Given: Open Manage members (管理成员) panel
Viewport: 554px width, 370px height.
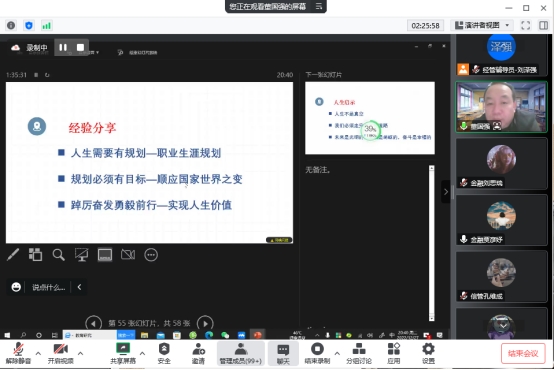Looking at the screenshot, I should [241, 353].
